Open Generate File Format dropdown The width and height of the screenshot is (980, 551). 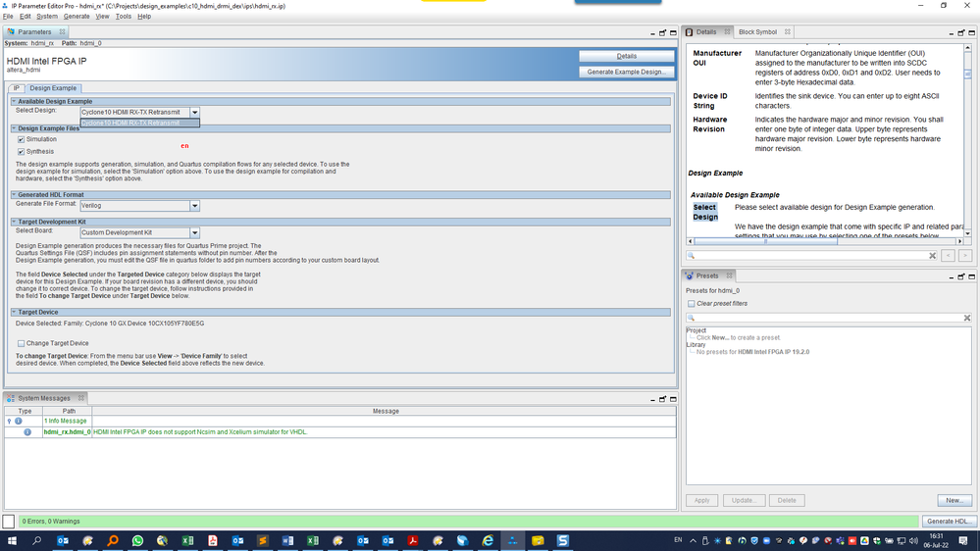(x=194, y=206)
